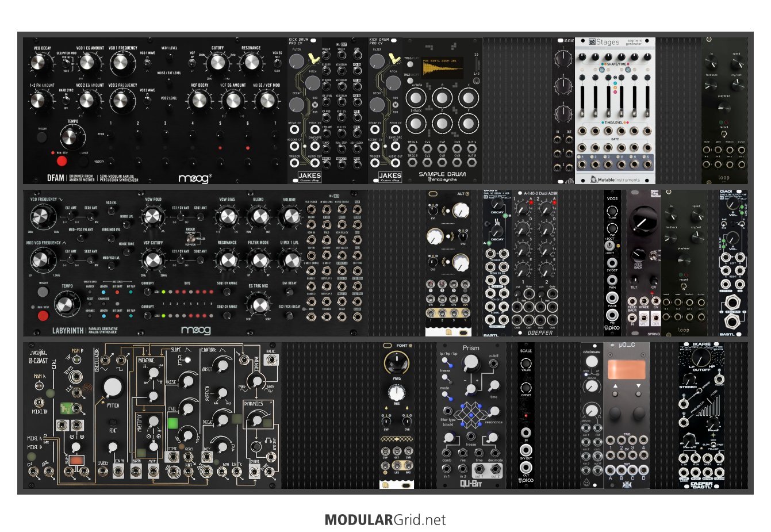This screenshot has width=771, height=532.
Task: Click the Labyrinth VCW Fold knob
Action: click(153, 216)
